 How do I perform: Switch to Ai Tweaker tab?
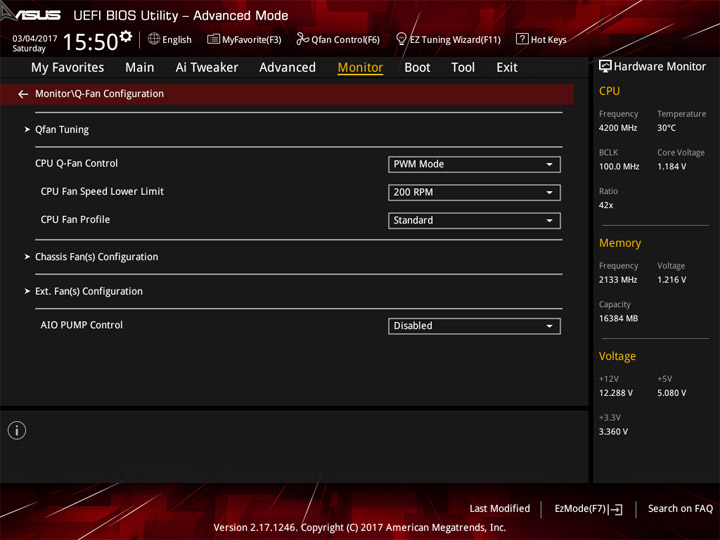pos(207,68)
